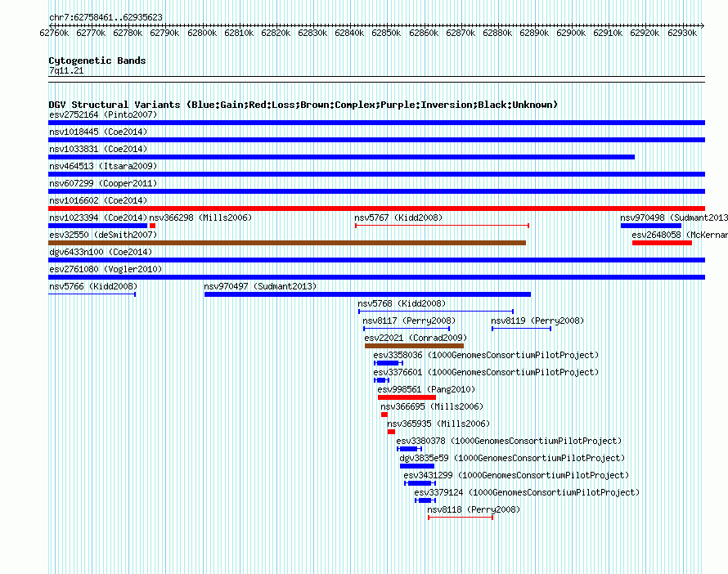
Task: Open the nsv1033831 (Coe2014) variant
Action: (98, 149)
